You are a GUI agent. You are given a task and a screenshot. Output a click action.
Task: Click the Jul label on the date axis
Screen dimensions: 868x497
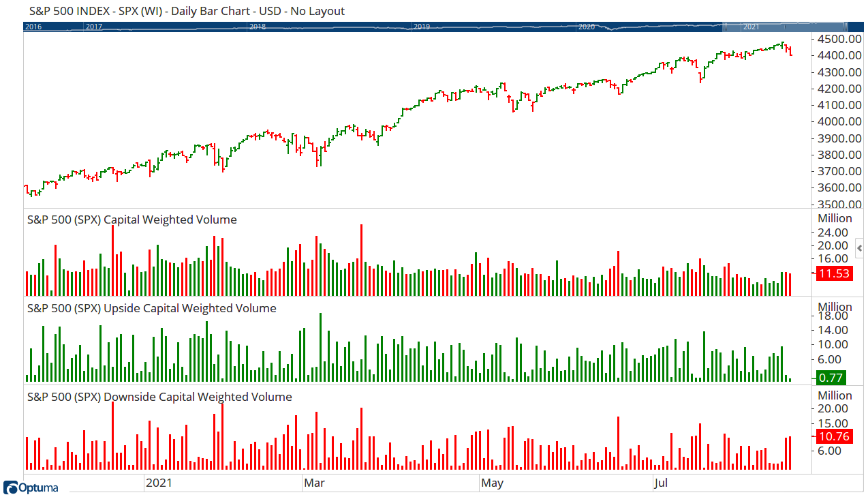(660, 483)
